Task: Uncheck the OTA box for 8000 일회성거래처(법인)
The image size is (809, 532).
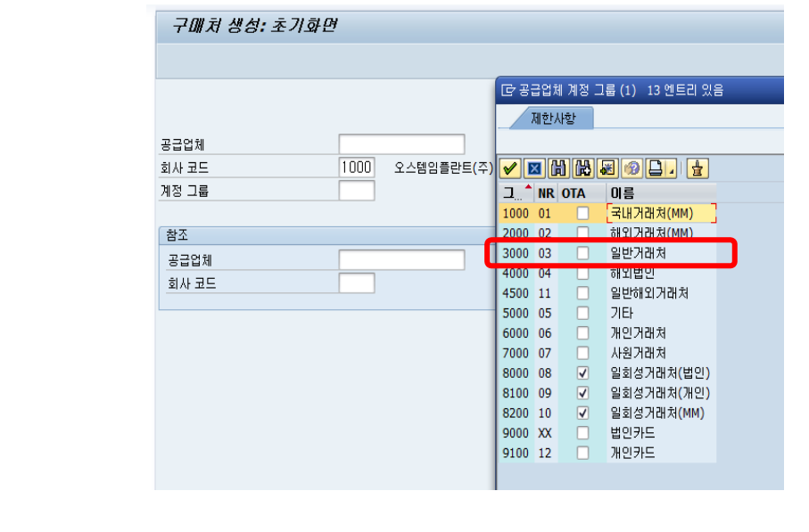Action: tap(582, 373)
